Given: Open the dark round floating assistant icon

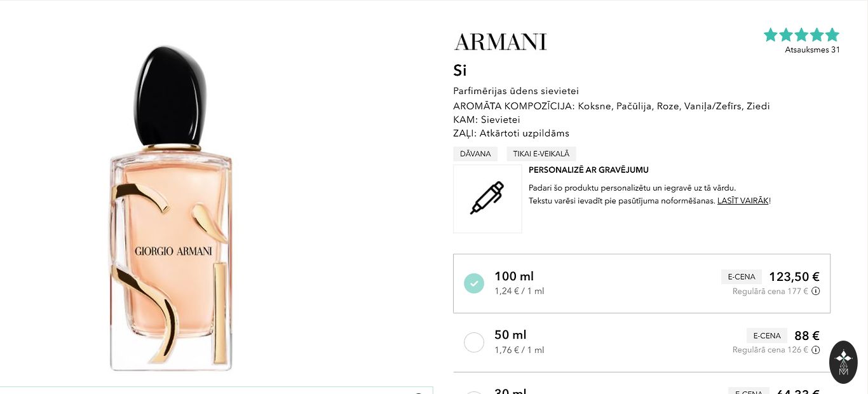Looking at the screenshot, I should point(843,362).
